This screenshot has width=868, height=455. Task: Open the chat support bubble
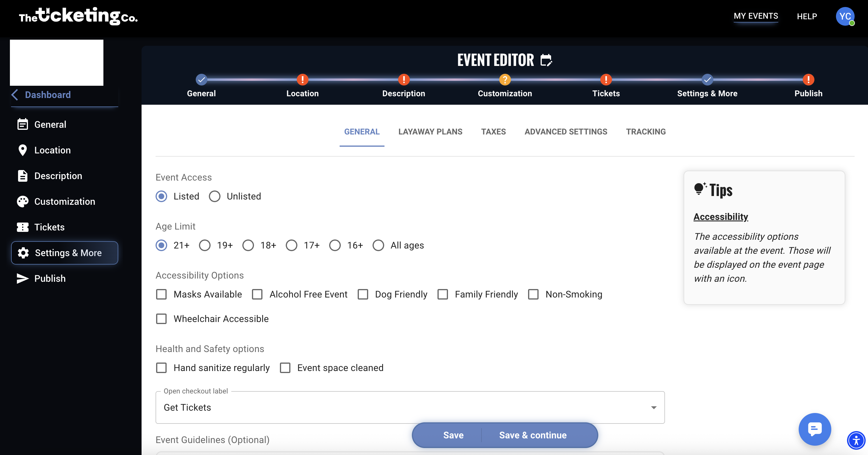(814, 429)
